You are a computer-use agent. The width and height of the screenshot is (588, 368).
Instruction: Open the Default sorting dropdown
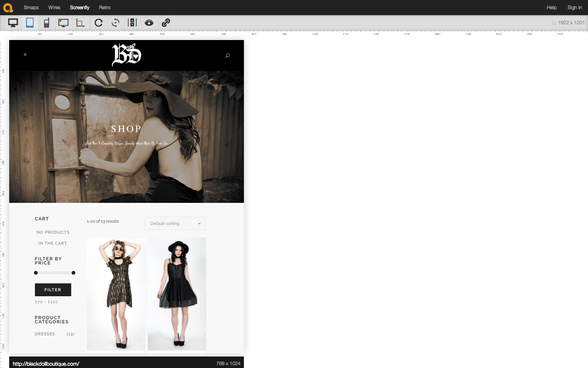[x=175, y=224]
